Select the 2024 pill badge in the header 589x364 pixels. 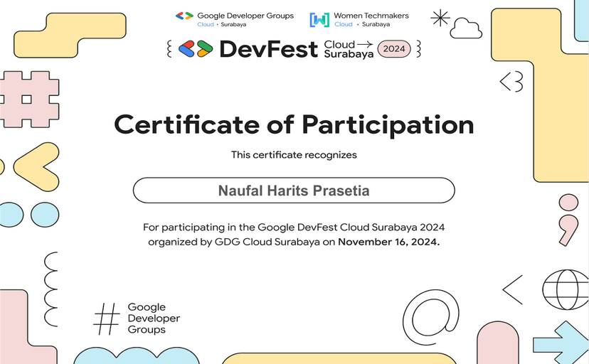tap(394, 49)
